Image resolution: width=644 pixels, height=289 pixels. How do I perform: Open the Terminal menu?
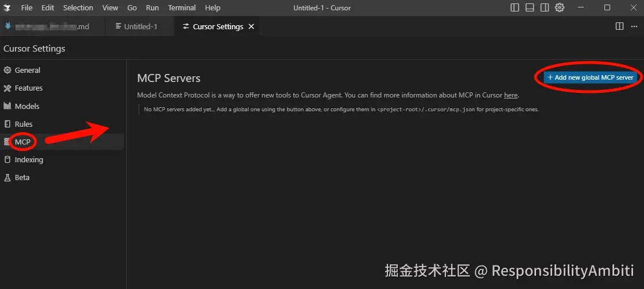pos(182,7)
